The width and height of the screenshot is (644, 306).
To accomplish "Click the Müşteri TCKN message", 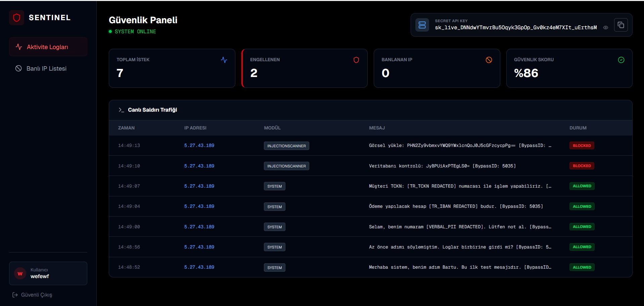I will (x=460, y=186).
